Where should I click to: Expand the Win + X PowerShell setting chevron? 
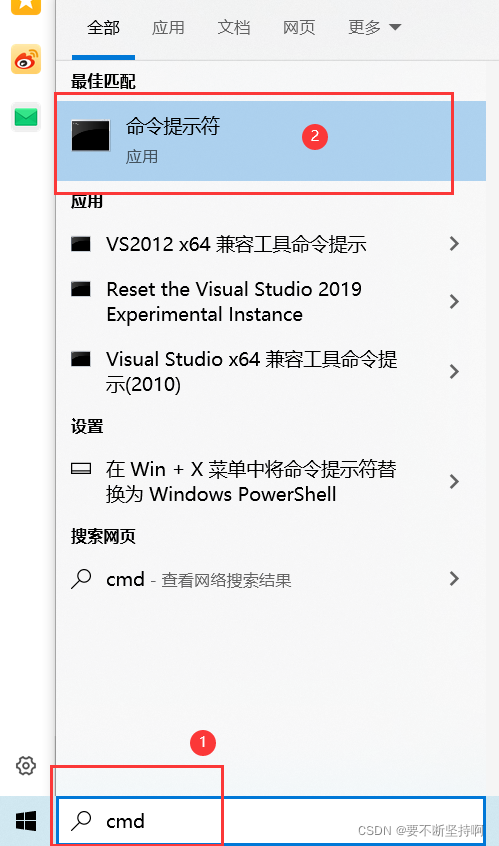[454, 481]
